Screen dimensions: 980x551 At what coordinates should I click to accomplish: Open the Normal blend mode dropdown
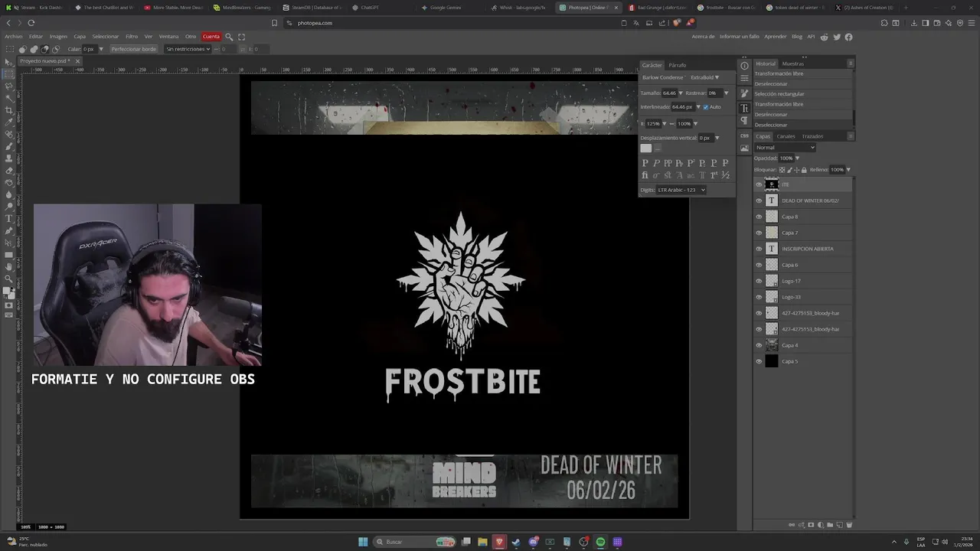(785, 148)
